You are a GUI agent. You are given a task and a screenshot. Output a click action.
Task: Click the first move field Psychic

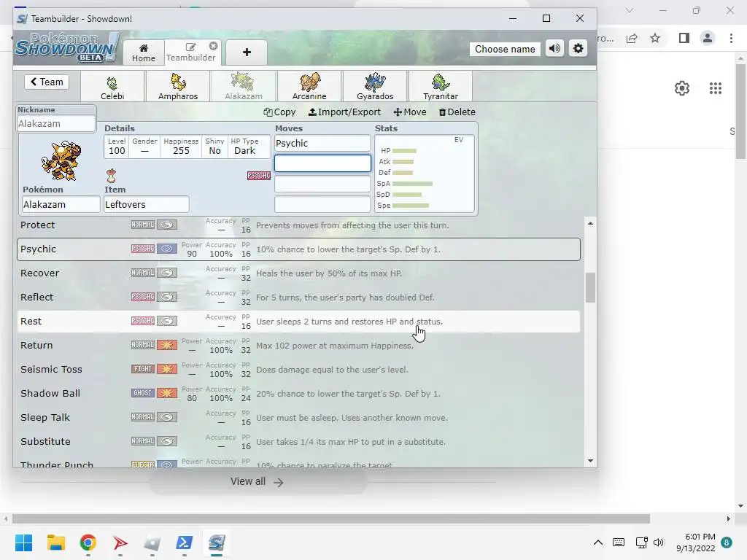(322, 144)
